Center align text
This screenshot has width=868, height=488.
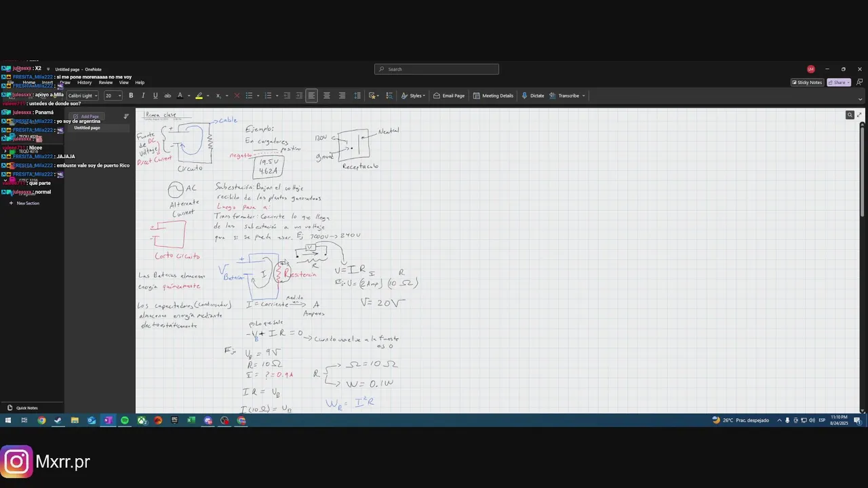click(327, 96)
